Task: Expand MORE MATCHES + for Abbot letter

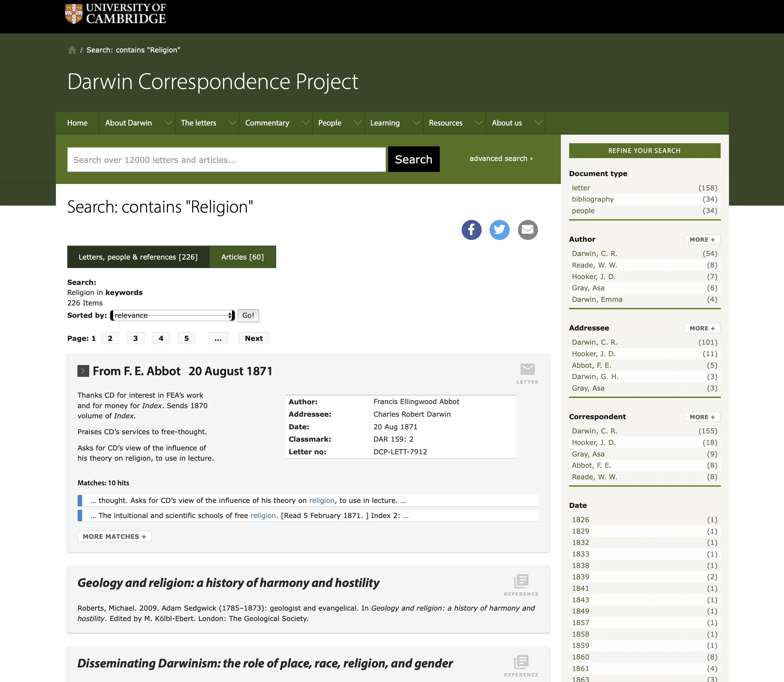Action: click(114, 536)
